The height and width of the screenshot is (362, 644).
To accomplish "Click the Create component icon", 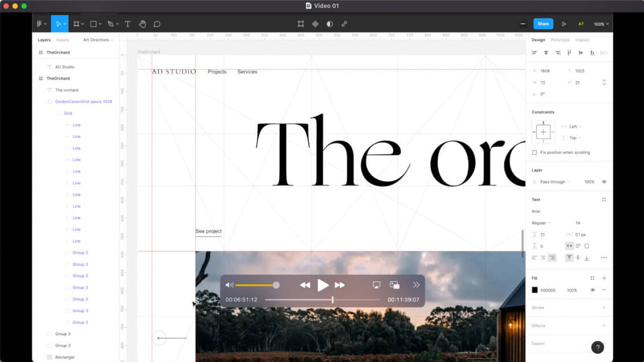I will tap(315, 24).
